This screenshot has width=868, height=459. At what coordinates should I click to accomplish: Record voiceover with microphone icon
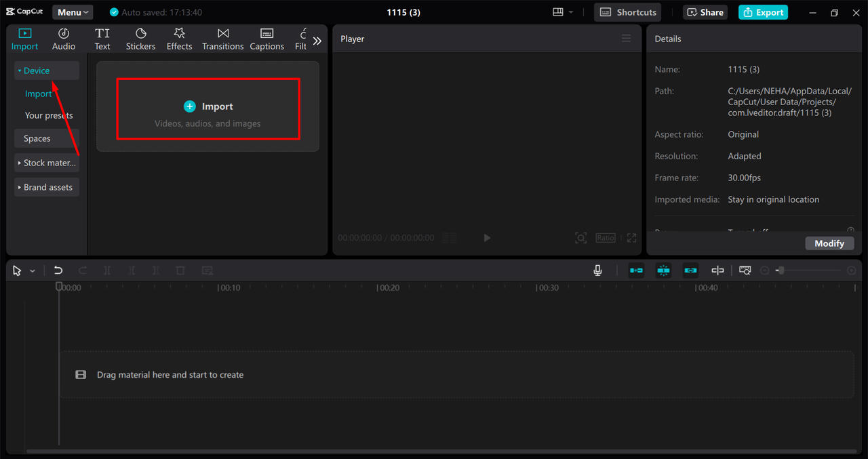coord(597,271)
